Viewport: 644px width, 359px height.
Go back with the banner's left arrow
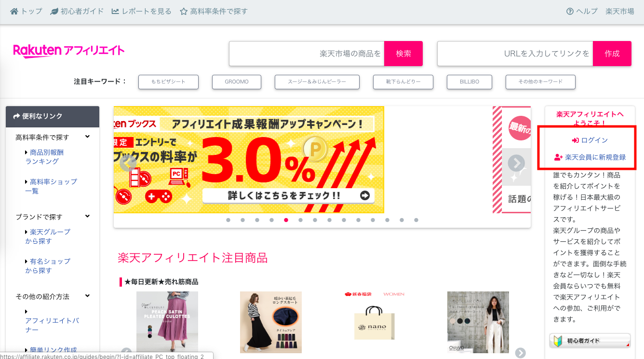click(128, 163)
